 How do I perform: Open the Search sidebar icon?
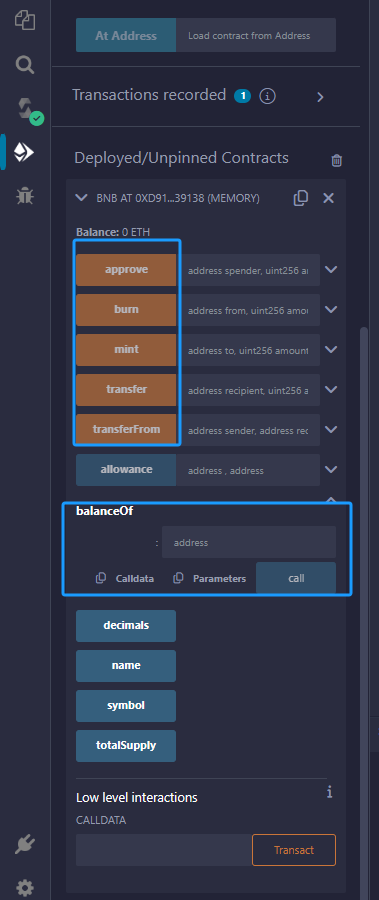tap(25, 65)
